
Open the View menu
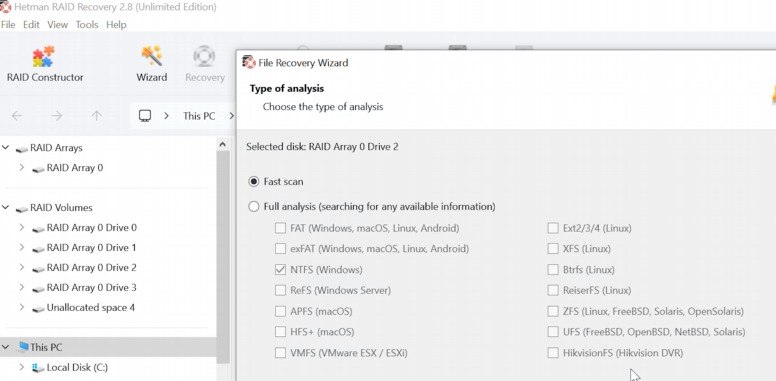coord(57,24)
